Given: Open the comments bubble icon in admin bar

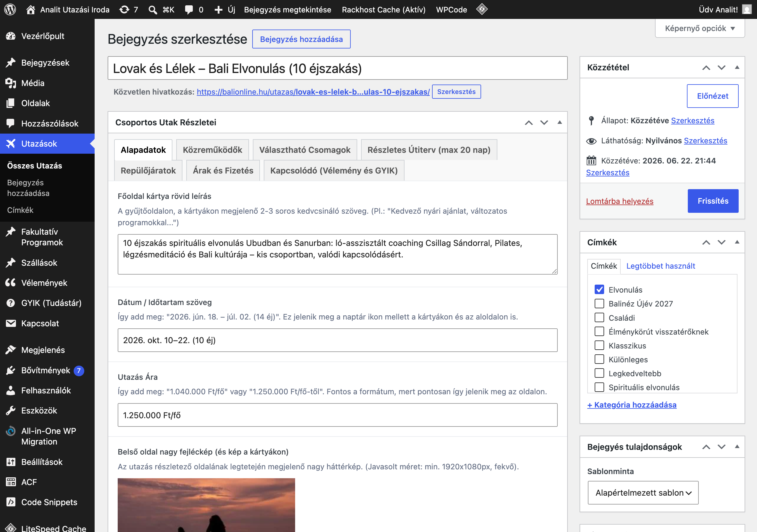Looking at the screenshot, I should pyautogui.click(x=189, y=9).
